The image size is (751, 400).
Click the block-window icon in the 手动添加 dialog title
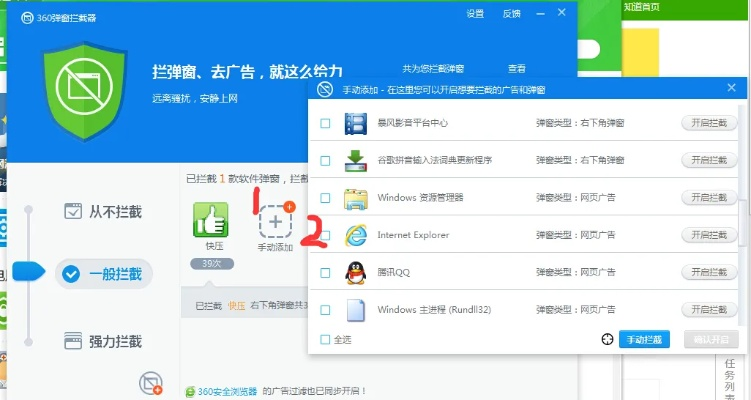coord(325,90)
